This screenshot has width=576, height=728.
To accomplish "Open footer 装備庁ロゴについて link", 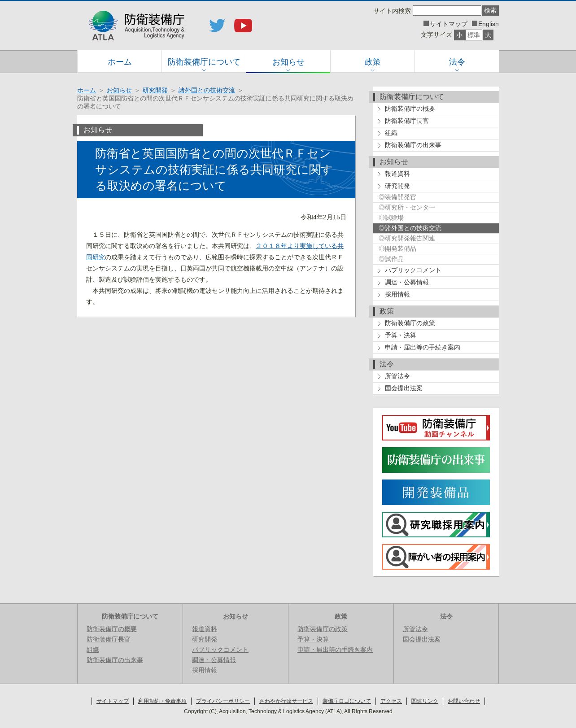I will pyautogui.click(x=347, y=701).
